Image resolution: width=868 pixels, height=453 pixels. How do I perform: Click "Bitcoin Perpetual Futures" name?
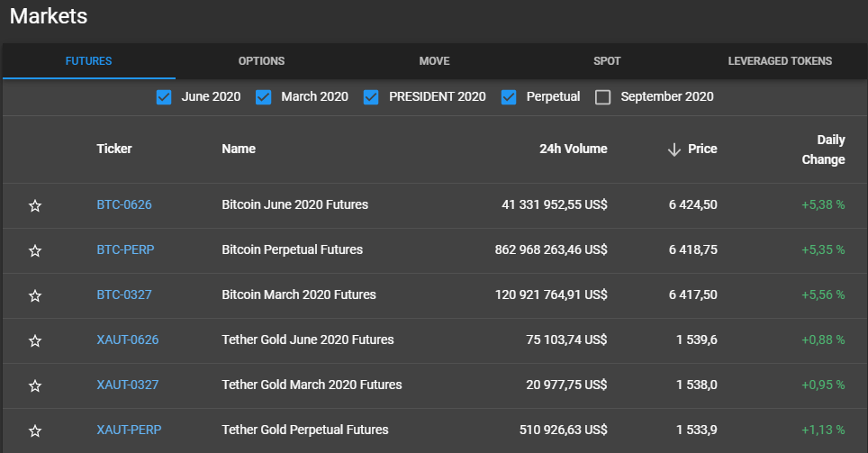point(293,249)
